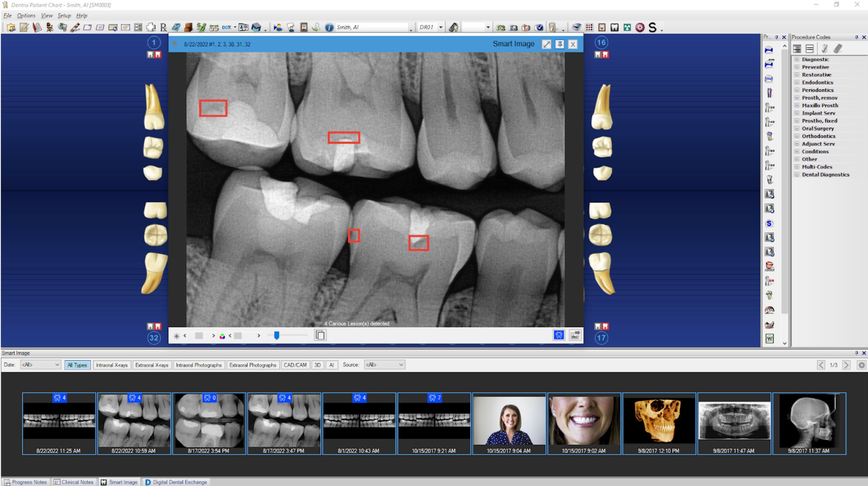Click the patient information 'i' icon
868x486 pixels.
[x=329, y=27]
